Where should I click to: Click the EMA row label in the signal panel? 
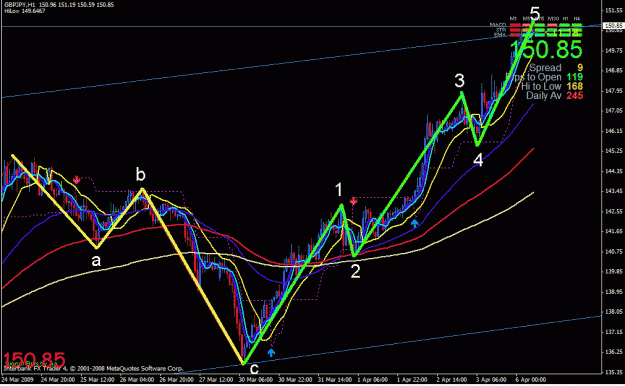pyautogui.click(x=500, y=35)
